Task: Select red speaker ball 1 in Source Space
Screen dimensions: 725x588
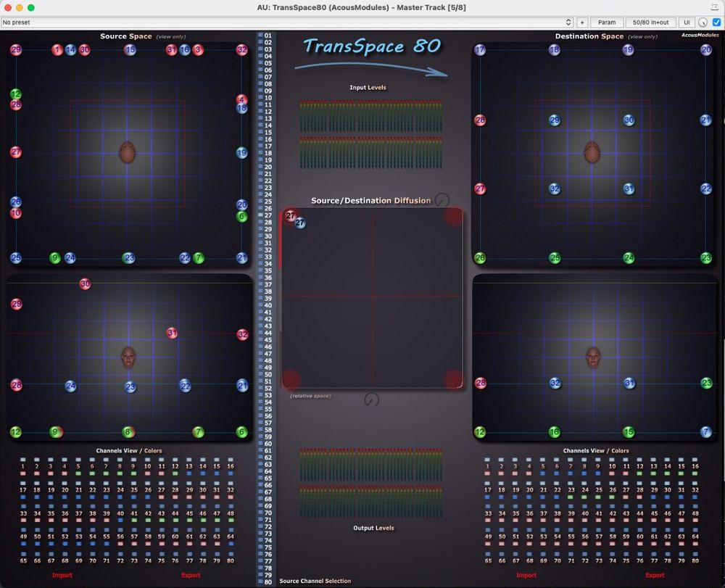Action: (57, 49)
